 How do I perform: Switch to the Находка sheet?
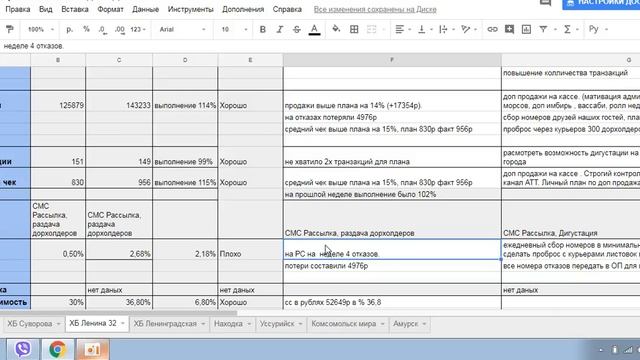(x=228, y=324)
